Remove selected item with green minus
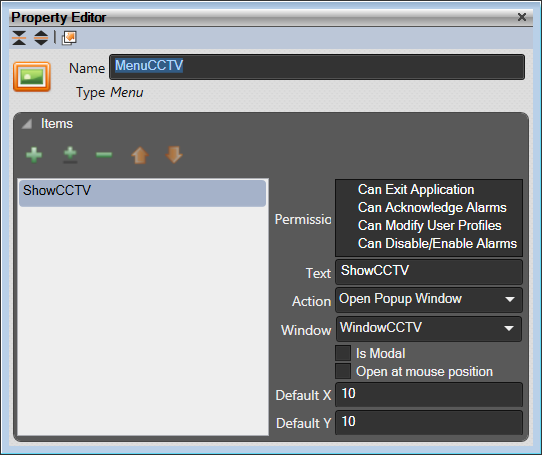The image size is (542, 455). coord(104,155)
